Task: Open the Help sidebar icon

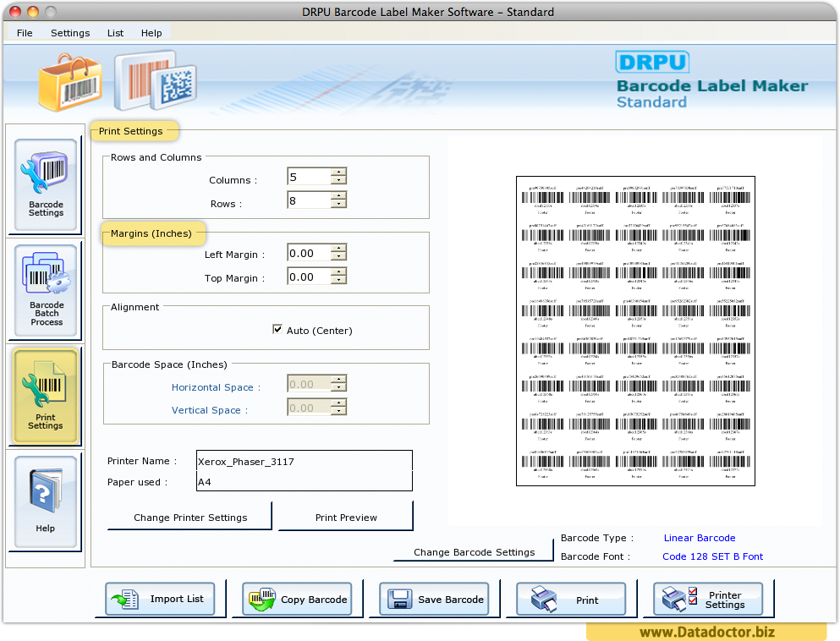Action: (x=46, y=501)
